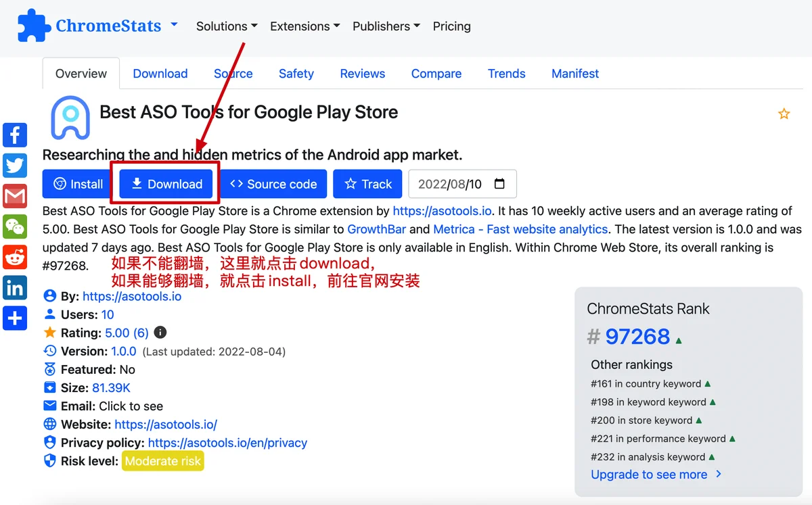Screen dimensions: 812x505
Task: Click the favorite star icon beside title
Action: coord(784,114)
